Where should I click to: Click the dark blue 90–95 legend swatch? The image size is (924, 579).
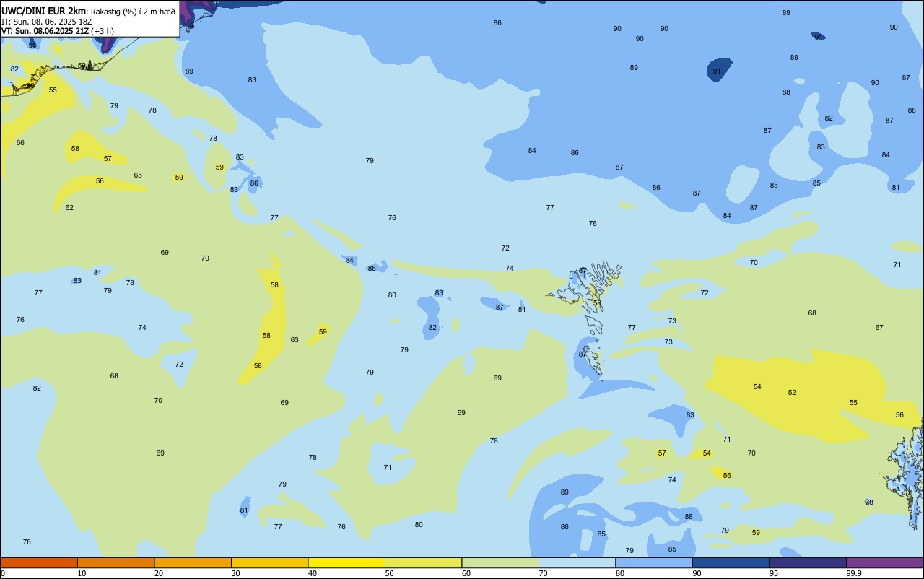coord(731,562)
